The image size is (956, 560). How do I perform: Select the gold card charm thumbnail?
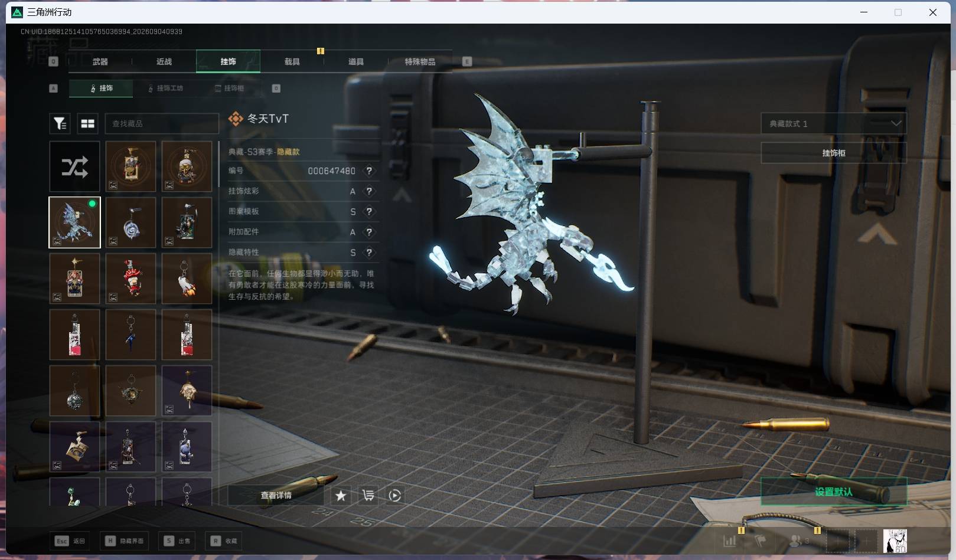pos(130,166)
